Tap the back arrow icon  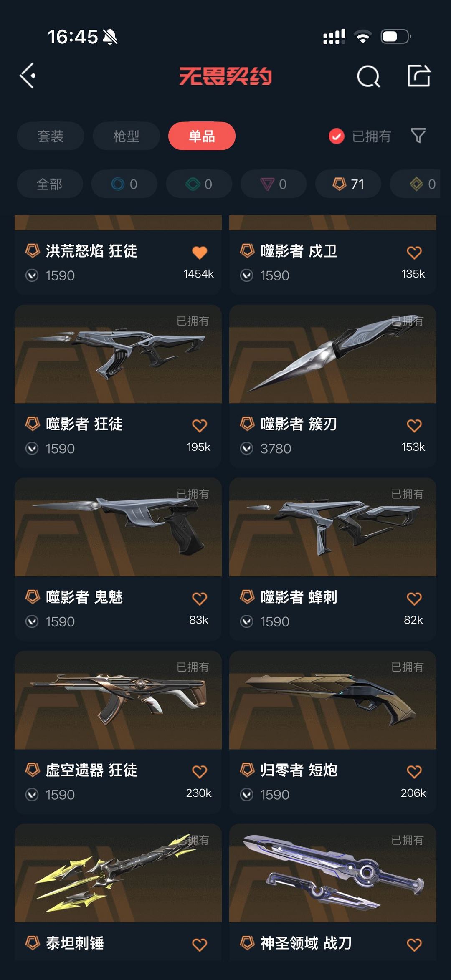28,76
